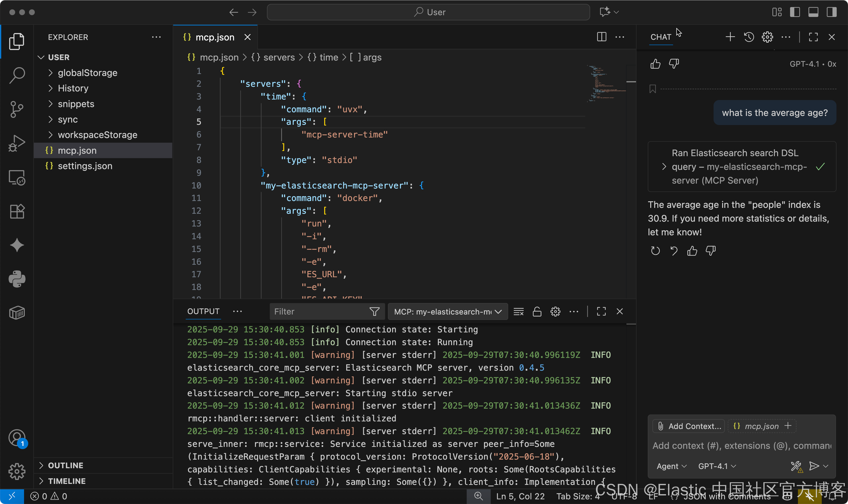848x504 pixels.
Task: Collapse the USER root folder
Action: (103, 57)
